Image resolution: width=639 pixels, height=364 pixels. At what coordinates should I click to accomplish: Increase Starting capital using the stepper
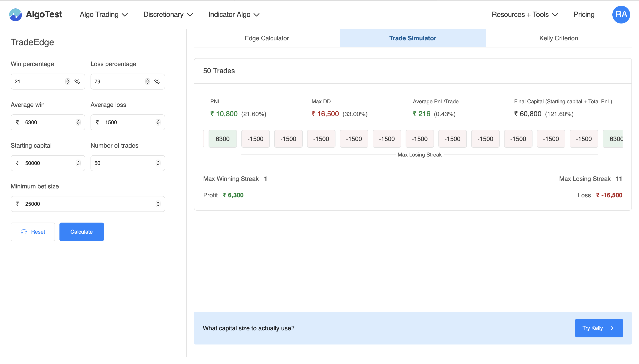78,162
